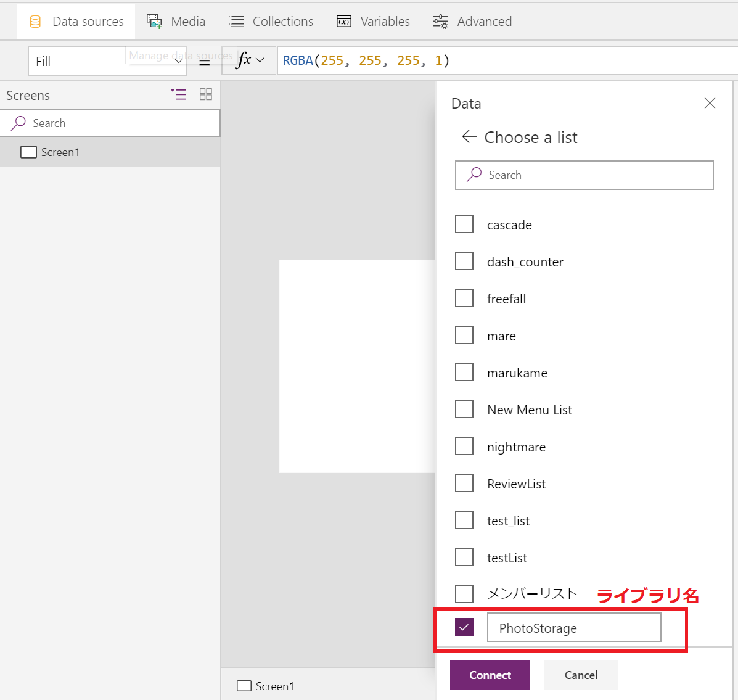Check the ReviewList checkbox
The height and width of the screenshot is (700, 738).
coord(464,483)
